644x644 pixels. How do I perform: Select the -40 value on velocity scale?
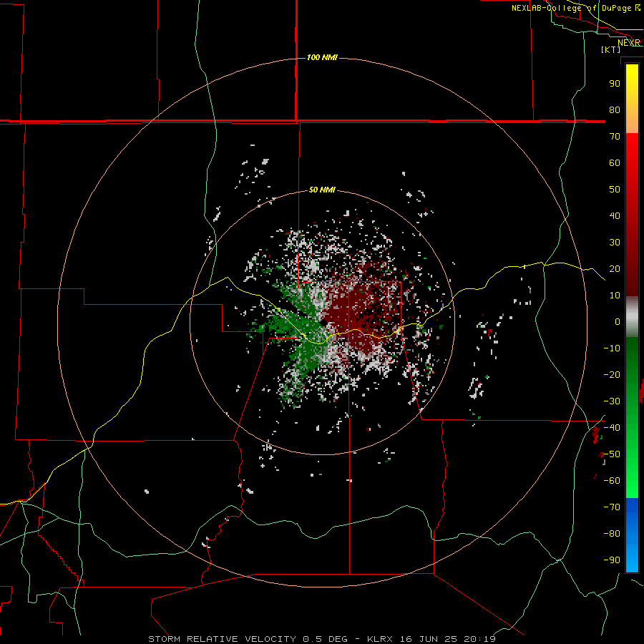612,428
